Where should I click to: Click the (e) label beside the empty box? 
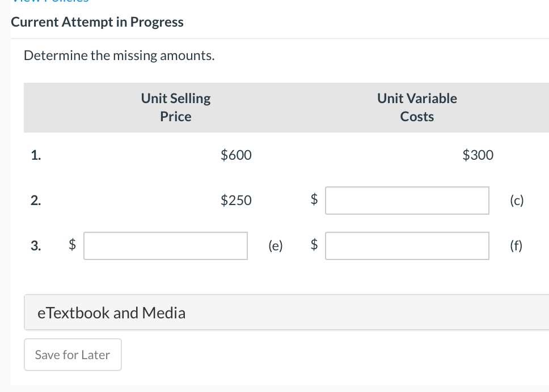click(274, 245)
